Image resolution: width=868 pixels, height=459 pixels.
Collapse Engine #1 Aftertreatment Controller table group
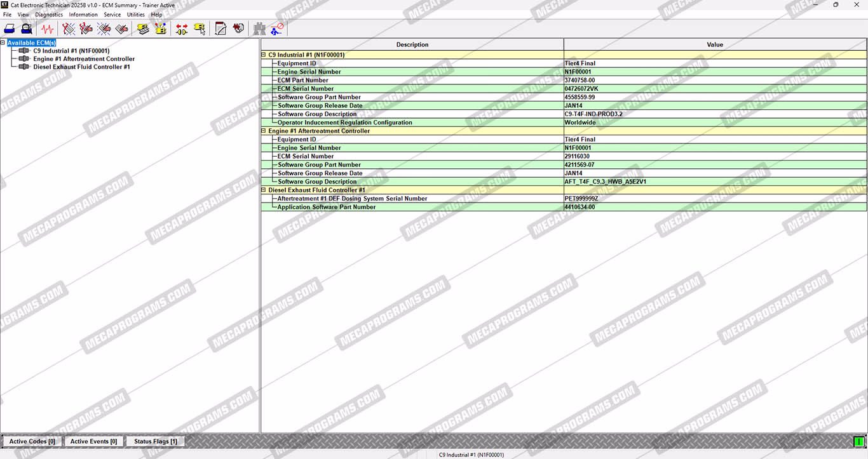coord(264,131)
